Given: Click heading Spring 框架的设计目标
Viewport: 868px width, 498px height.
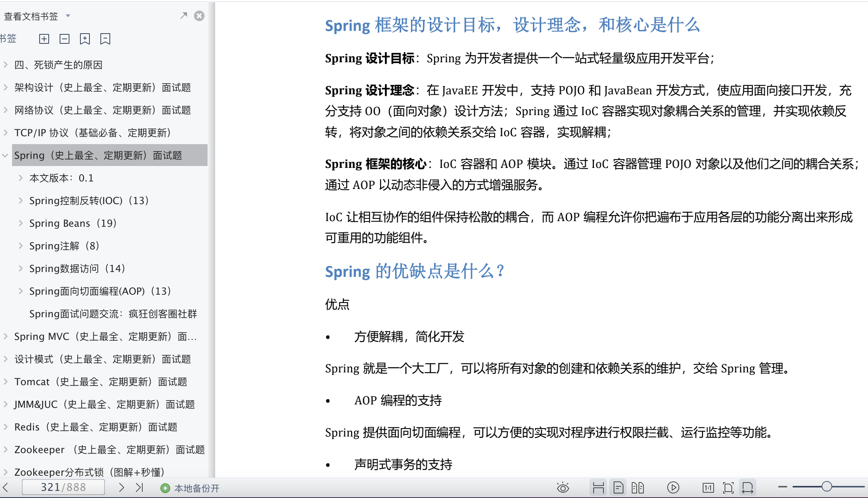Looking at the screenshot, I should [x=512, y=25].
